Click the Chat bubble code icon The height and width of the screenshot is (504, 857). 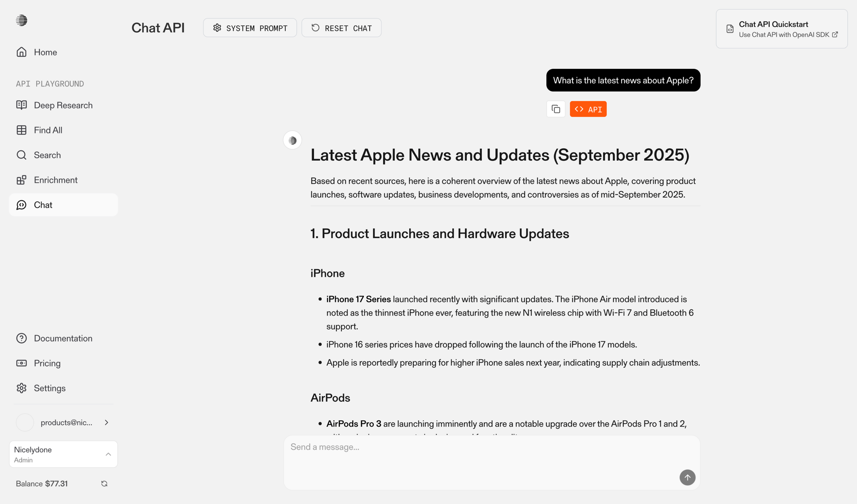pos(21,205)
